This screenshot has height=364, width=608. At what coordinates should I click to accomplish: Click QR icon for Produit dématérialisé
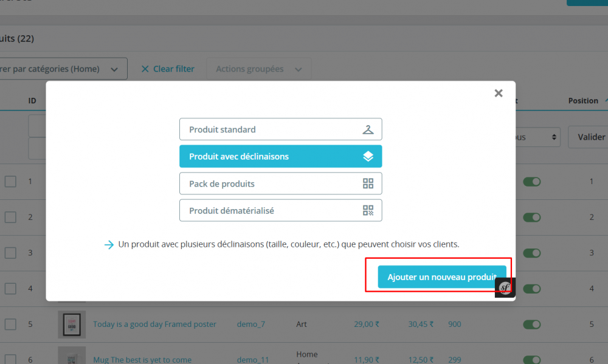coord(368,210)
